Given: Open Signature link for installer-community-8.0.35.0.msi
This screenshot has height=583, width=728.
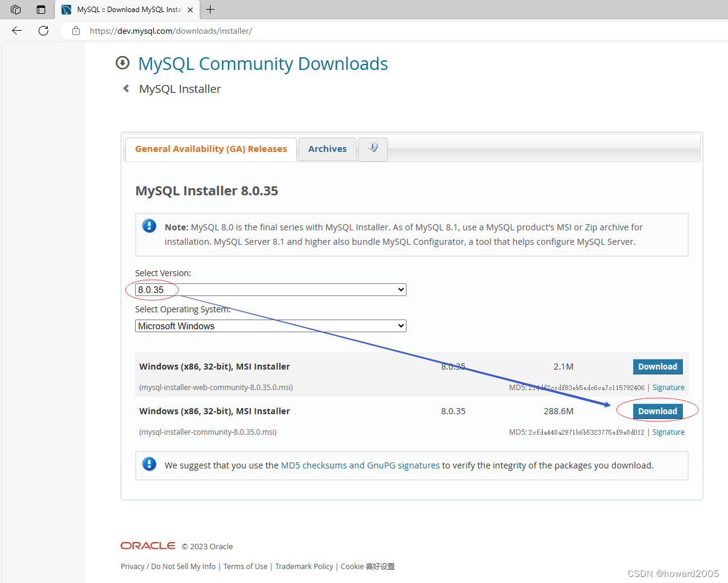Looking at the screenshot, I should point(668,432).
